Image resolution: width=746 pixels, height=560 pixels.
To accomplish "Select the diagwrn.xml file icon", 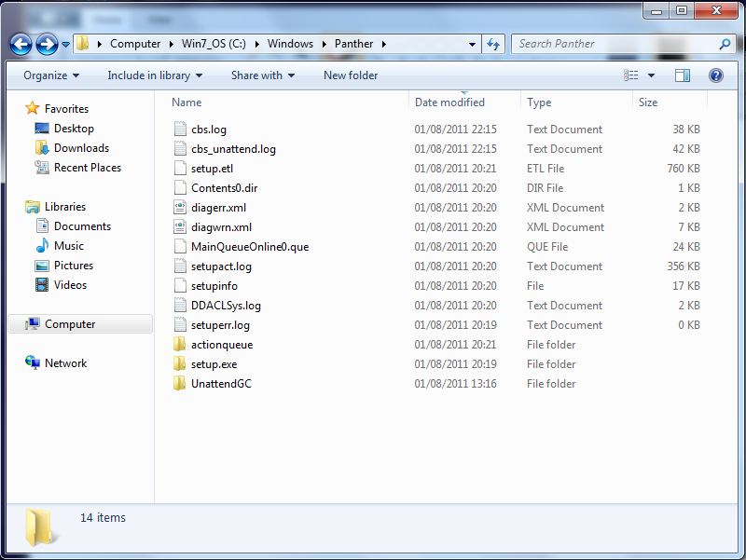I will pyautogui.click(x=180, y=226).
